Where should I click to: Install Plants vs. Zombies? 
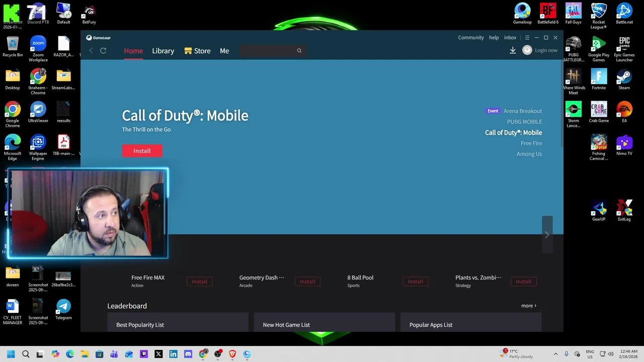pos(523,282)
